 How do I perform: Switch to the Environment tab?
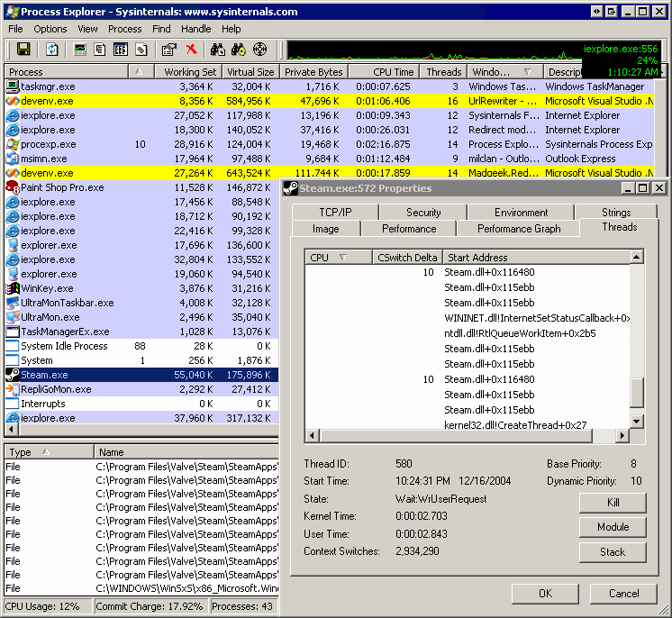pyautogui.click(x=521, y=212)
